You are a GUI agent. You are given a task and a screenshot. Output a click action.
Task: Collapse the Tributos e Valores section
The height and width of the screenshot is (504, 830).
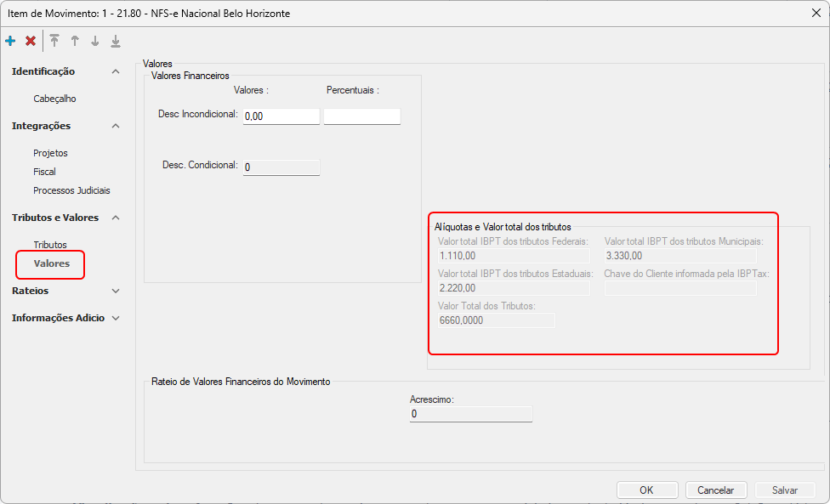click(x=116, y=218)
